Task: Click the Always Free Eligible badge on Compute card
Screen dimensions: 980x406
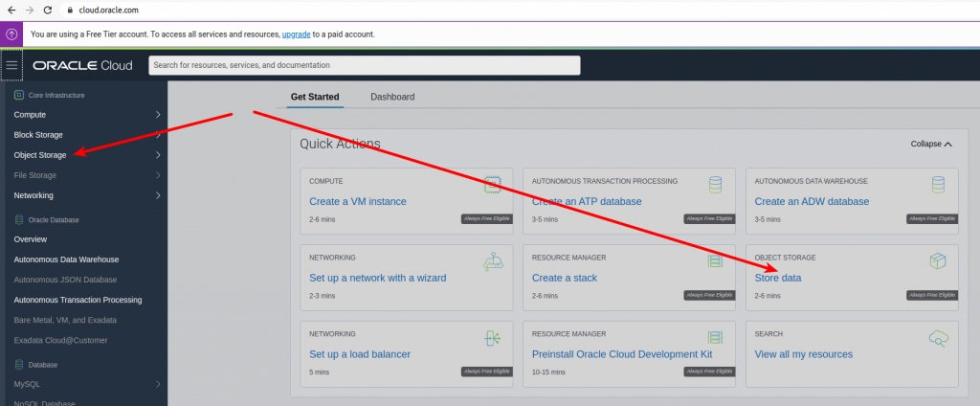Action: (x=487, y=218)
